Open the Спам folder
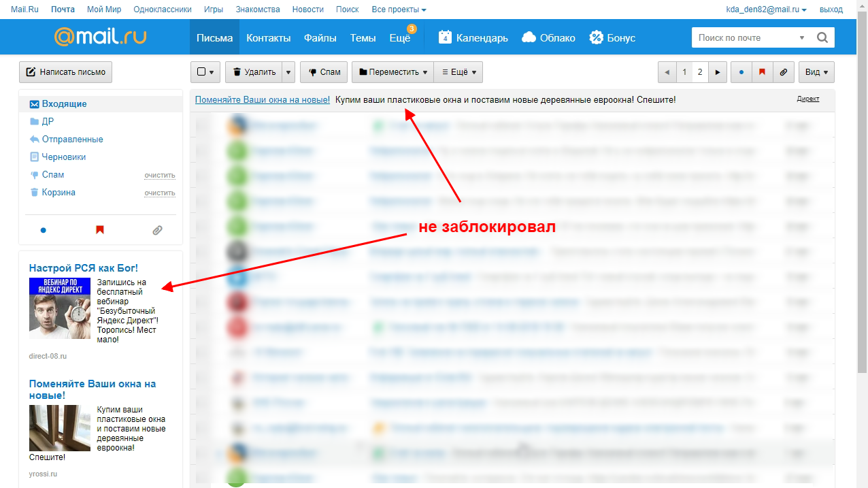 tap(53, 175)
